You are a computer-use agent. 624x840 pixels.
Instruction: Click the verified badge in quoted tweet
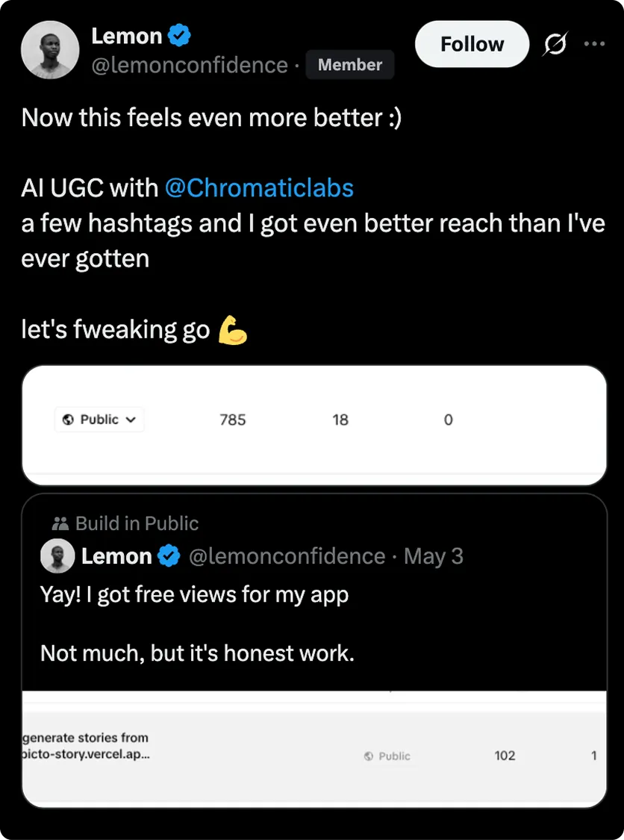[x=169, y=556]
